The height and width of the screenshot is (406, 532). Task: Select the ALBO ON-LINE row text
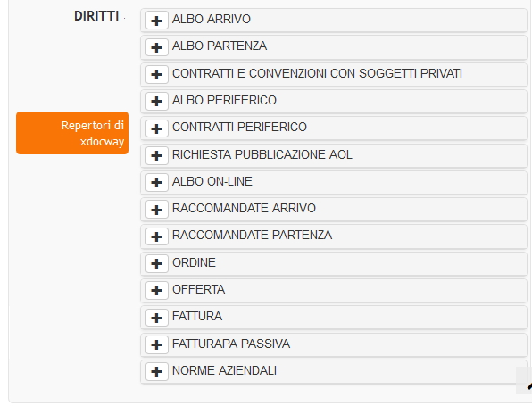212,181
